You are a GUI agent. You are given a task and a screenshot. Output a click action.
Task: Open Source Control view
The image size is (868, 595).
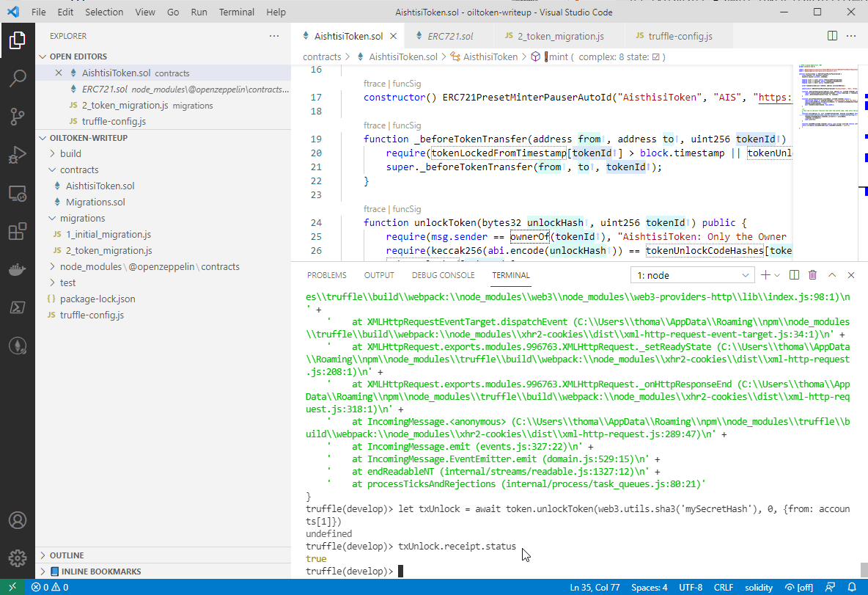(x=17, y=117)
